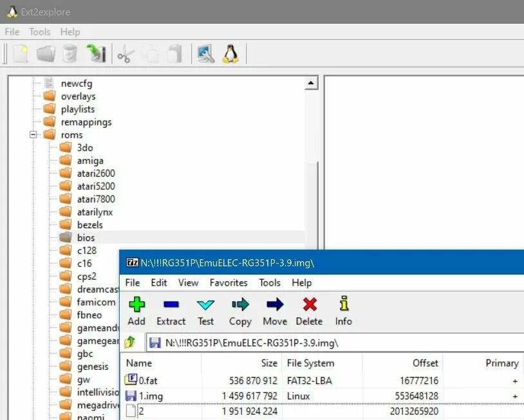Click the Extract blue minus in 7-Zip
This screenshot has width=524, height=420.
(171, 304)
